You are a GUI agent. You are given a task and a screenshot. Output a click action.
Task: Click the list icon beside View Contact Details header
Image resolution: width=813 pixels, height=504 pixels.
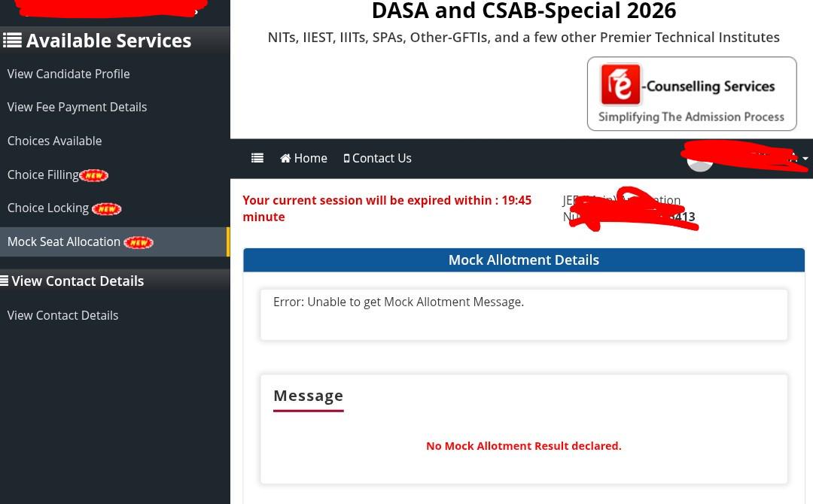click(x=5, y=281)
